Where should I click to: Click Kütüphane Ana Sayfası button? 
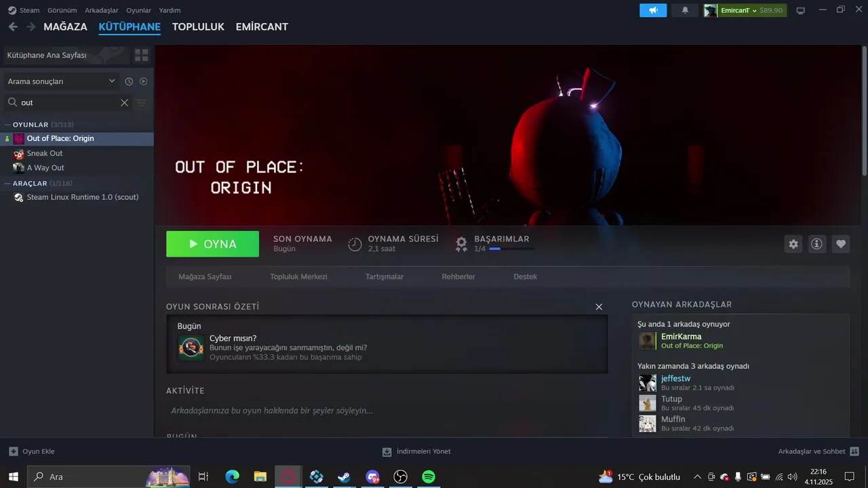tap(66, 55)
